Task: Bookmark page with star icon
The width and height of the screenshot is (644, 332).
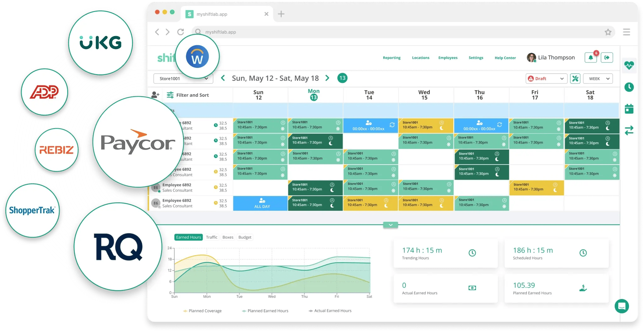Action: 608,32
